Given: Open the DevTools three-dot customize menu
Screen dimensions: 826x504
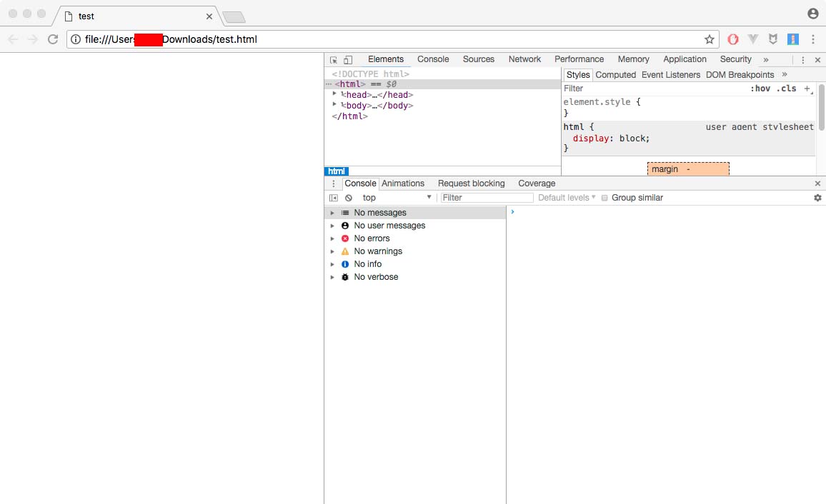Looking at the screenshot, I should pyautogui.click(x=803, y=60).
